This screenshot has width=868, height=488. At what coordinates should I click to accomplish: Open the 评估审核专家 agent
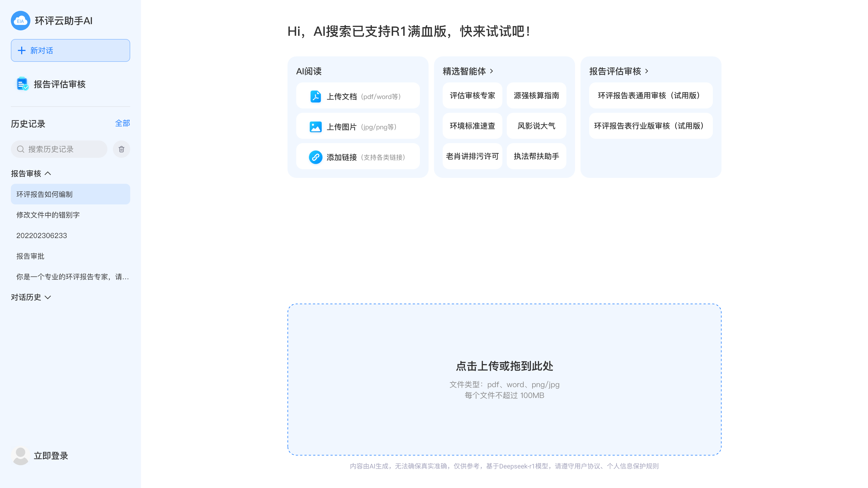[472, 96]
